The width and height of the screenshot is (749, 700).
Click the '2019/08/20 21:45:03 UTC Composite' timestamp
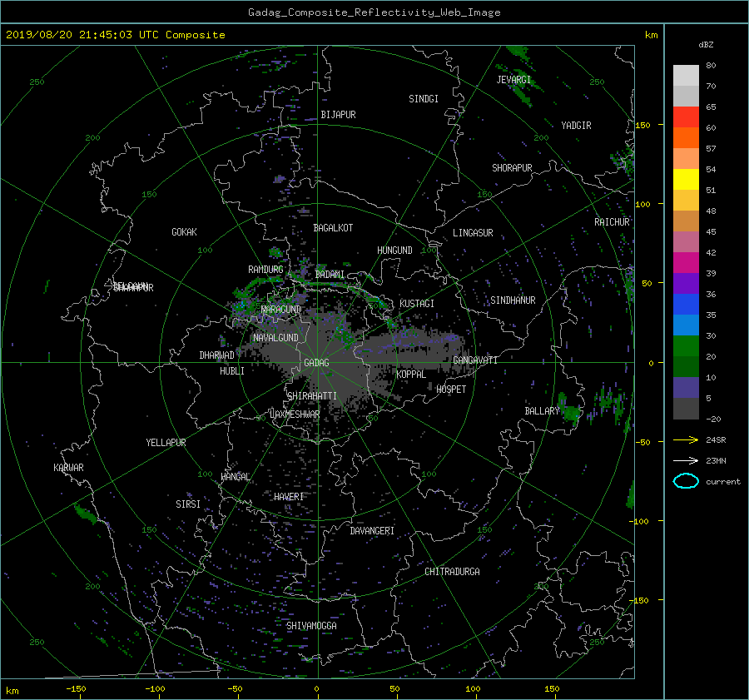(115, 35)
